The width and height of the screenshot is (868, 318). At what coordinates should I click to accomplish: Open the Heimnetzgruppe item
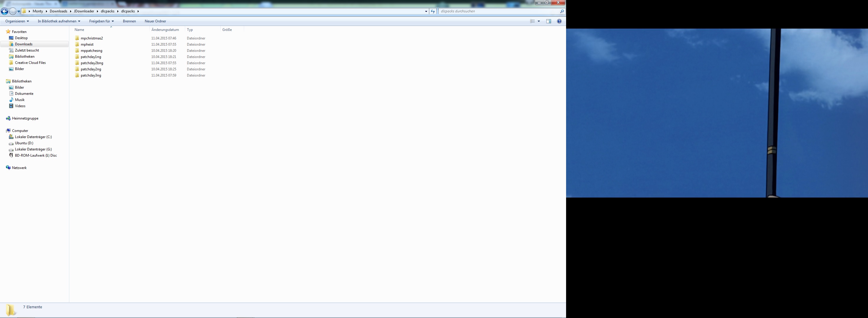coord(25,118)
